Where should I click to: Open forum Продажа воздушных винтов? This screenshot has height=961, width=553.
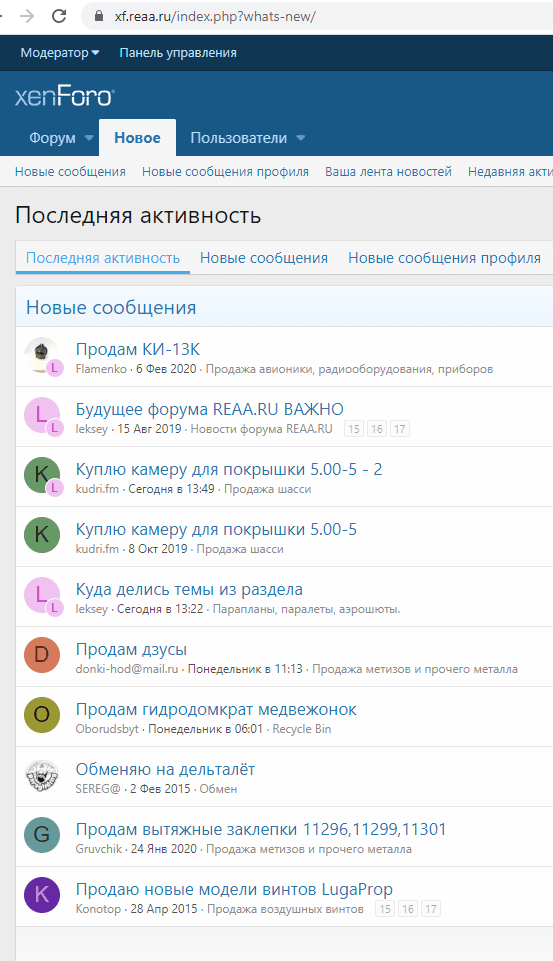[285, 909]
